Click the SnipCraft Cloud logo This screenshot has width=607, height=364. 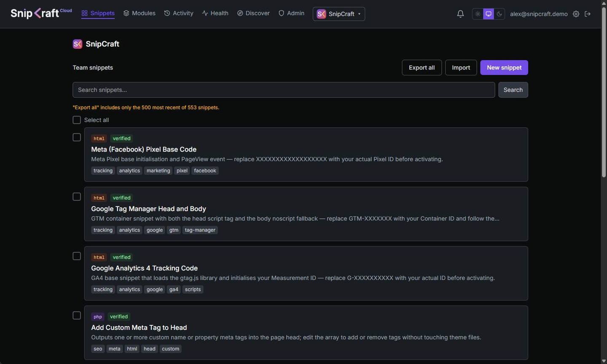[41, 13]
